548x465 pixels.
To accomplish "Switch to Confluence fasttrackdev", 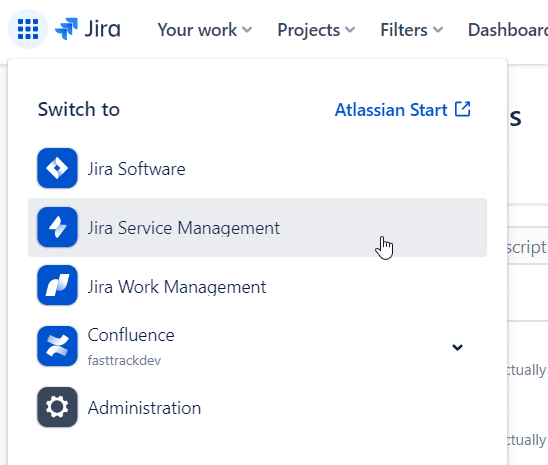I will pyautogui.click(x=257, y=347).
